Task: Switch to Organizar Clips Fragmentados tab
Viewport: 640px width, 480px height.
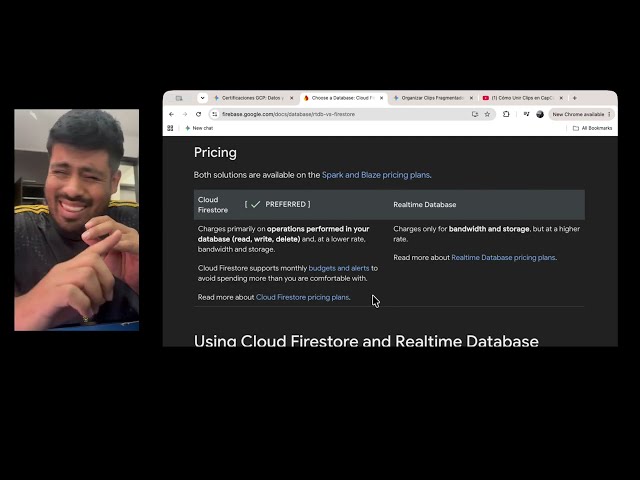Action: tap(433, 98)
